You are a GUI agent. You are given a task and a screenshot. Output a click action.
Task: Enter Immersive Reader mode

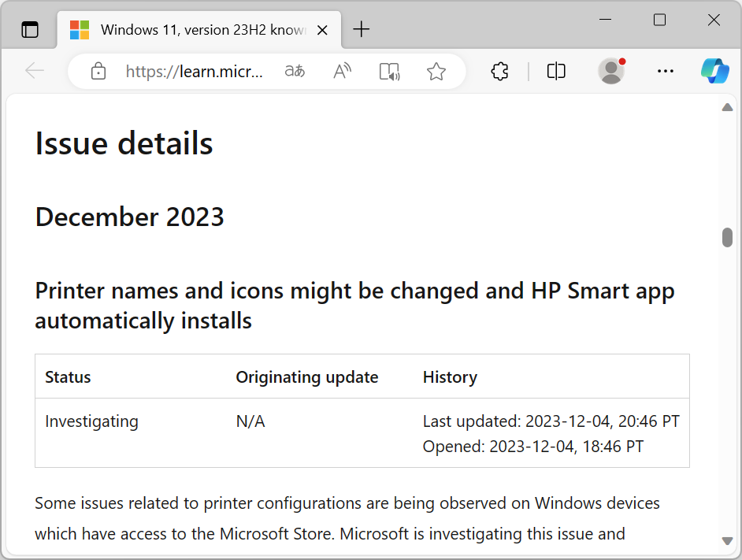point(389,72)
